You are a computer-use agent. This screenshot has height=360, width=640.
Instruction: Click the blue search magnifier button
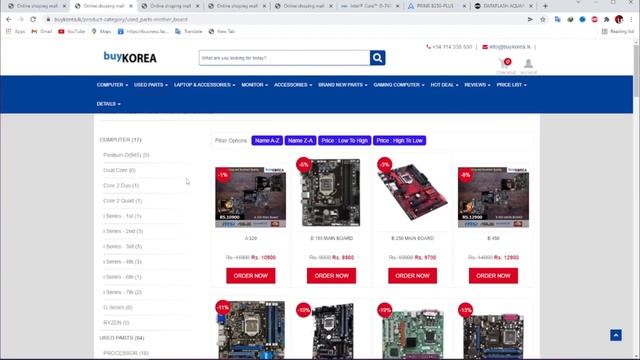[378, 58]
